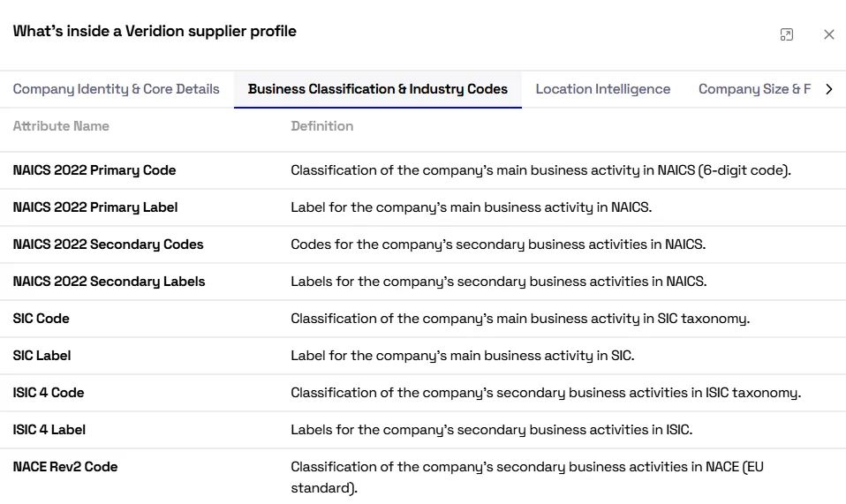This screenshot has width=846, height=504.
Task: Click the dialog title about Veridion supplier profile
Action: point(155,31)
